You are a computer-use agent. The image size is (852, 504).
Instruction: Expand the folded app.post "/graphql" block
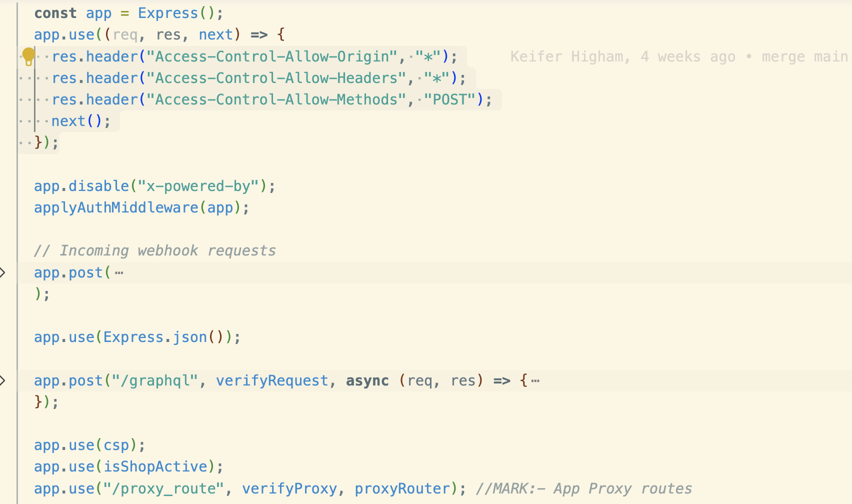click(2, 380)
